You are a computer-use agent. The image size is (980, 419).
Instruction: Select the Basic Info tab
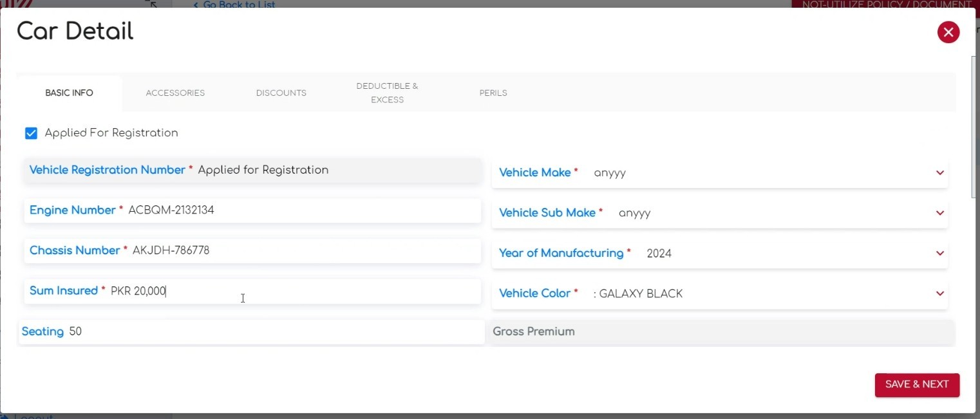(69, 93)
